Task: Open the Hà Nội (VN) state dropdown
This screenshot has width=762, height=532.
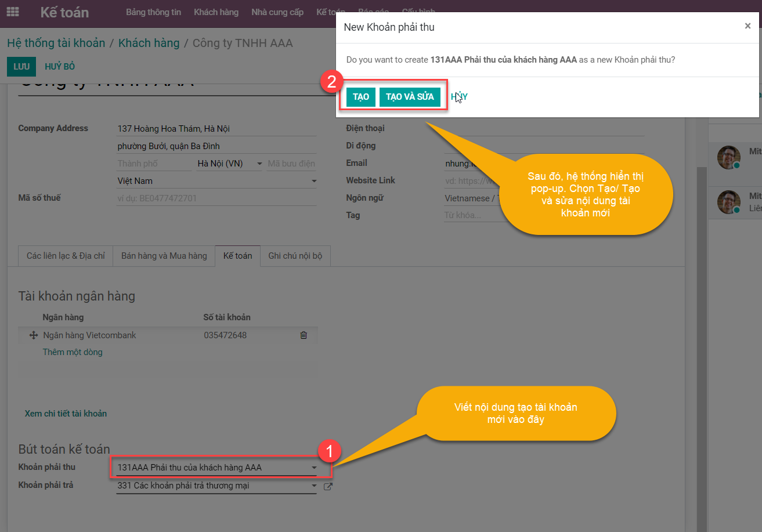Action: click(259, 164)
